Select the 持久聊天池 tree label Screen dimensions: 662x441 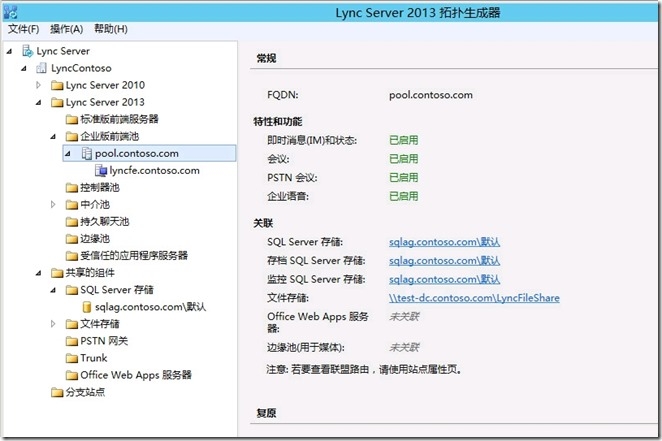tap(105, 222)
